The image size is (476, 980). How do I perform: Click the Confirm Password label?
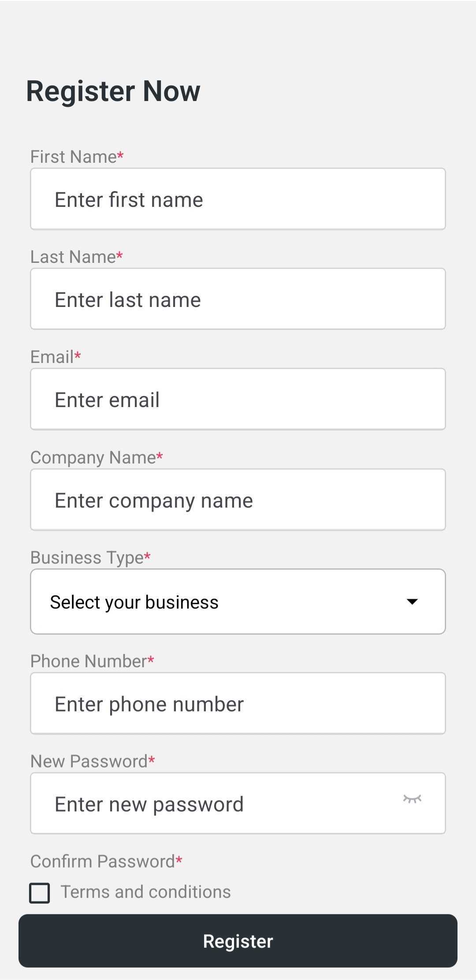[106, 861]
